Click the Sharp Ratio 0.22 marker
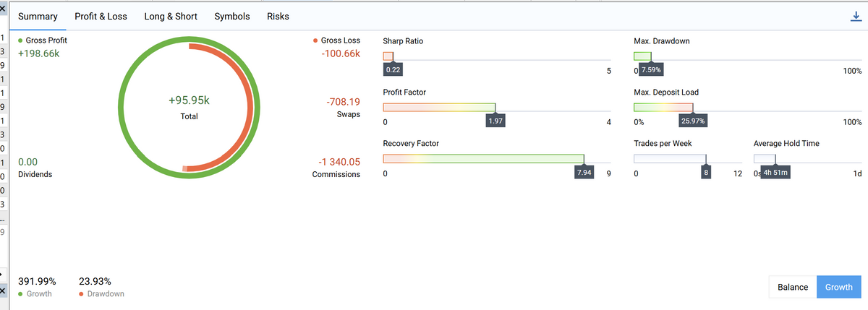868x310 pixels. pyautogui.click(x=393, y=70)
